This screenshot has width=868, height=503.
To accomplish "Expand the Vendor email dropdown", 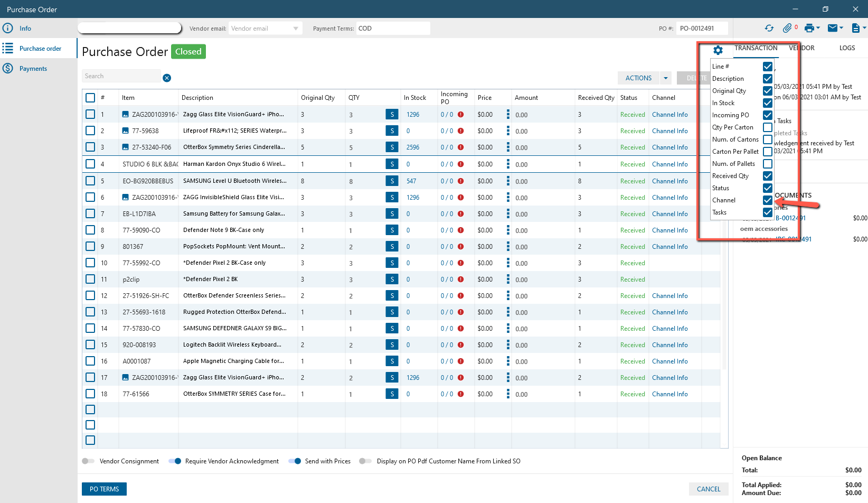I will [x=296, y=29].
